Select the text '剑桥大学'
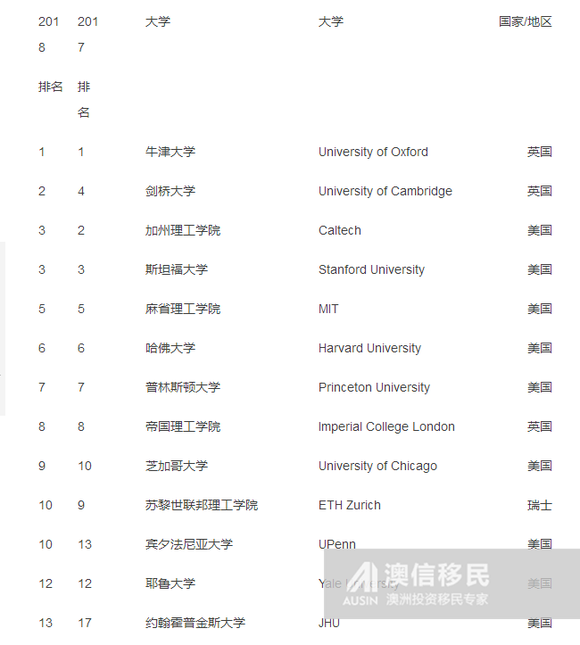Viewport: 580px width, 645px height. click(170, 191)
